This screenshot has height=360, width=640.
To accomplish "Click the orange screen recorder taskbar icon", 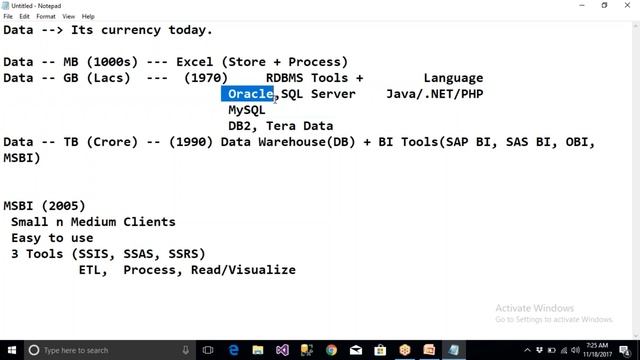I will point(429,350).
